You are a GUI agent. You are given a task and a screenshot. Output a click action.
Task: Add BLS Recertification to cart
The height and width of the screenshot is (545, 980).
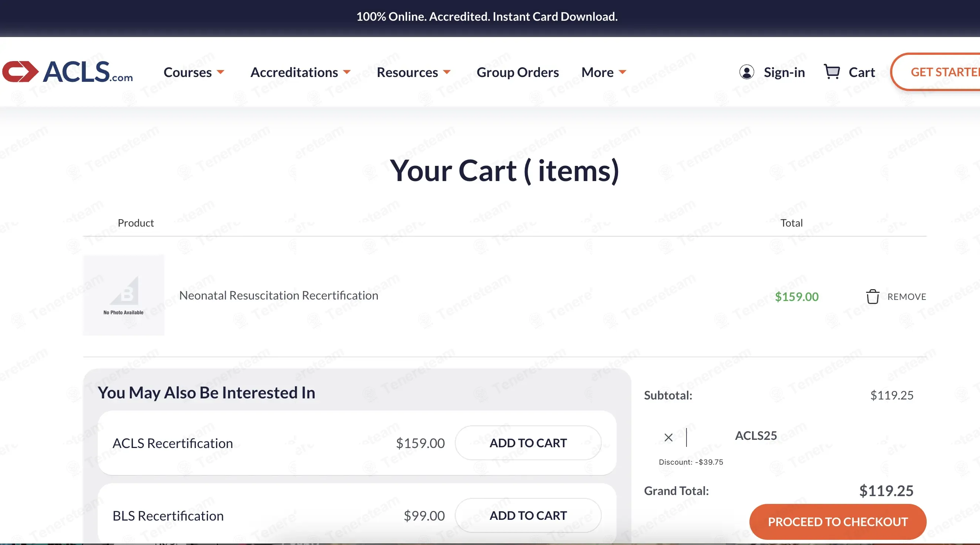pos(528,515)
